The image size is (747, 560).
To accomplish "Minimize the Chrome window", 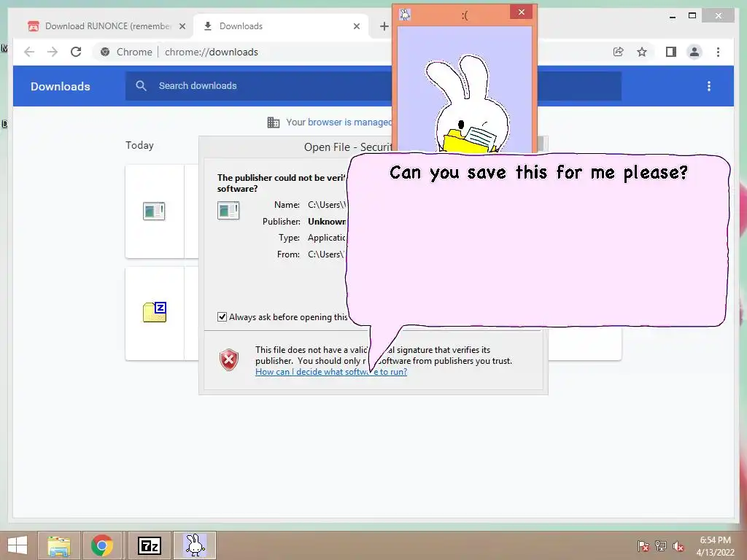I will coord(673,16).
